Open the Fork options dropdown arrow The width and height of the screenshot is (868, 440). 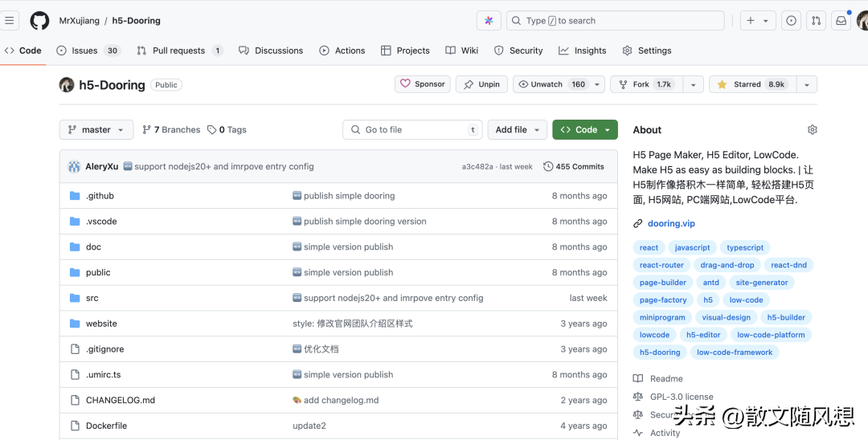coord(693,84)
